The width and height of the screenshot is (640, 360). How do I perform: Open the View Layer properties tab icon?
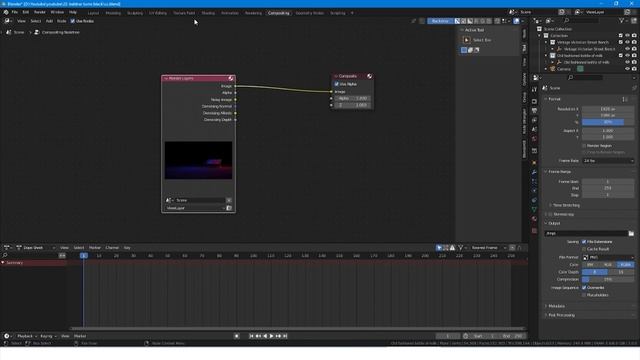pos(534,120)
